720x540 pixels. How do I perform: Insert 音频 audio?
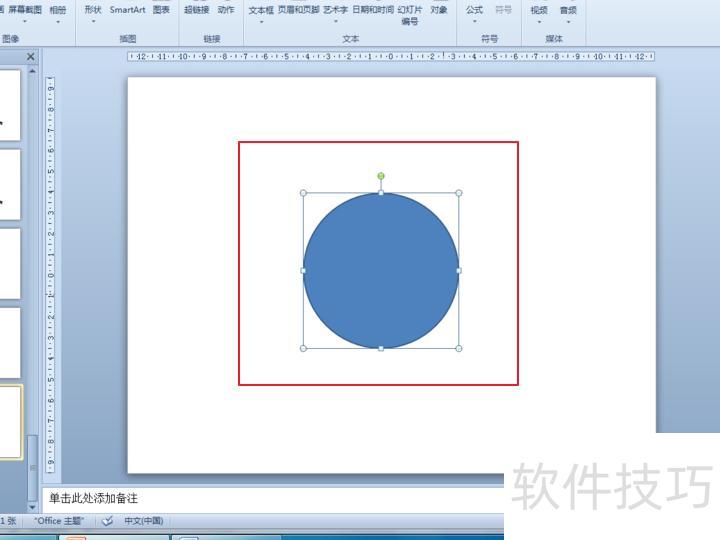(x=568, y=10)
